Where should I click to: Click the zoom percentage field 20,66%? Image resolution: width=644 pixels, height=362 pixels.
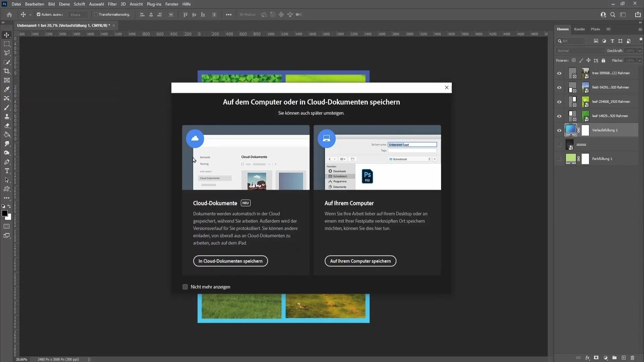pos(21,359)
